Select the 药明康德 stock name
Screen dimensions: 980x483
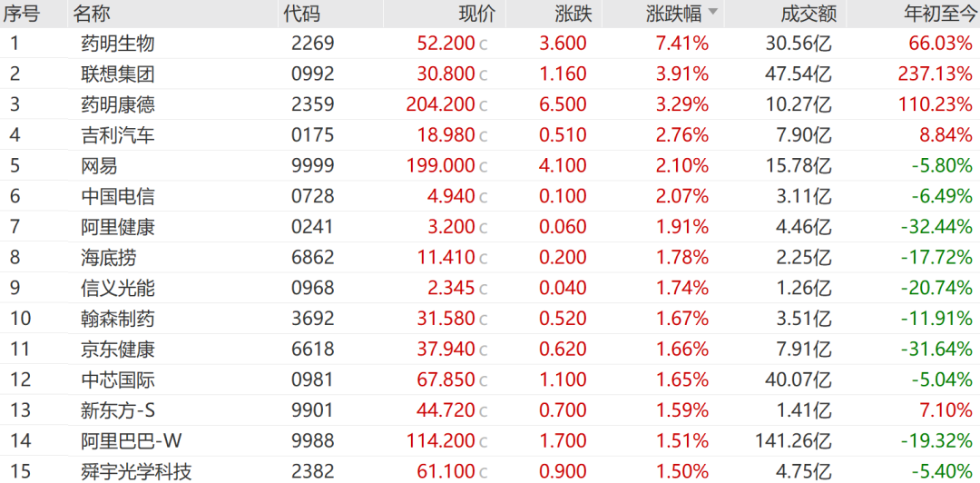click(118, 104)
